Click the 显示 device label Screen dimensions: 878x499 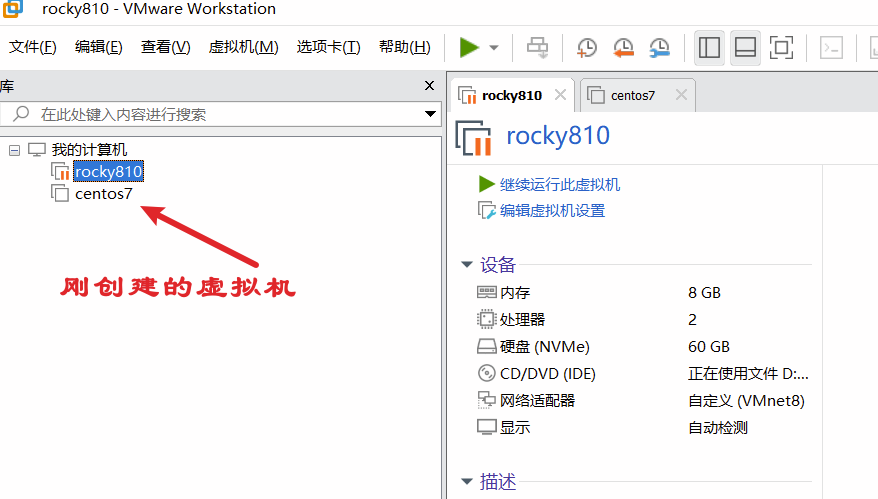[x=515, y=427]
